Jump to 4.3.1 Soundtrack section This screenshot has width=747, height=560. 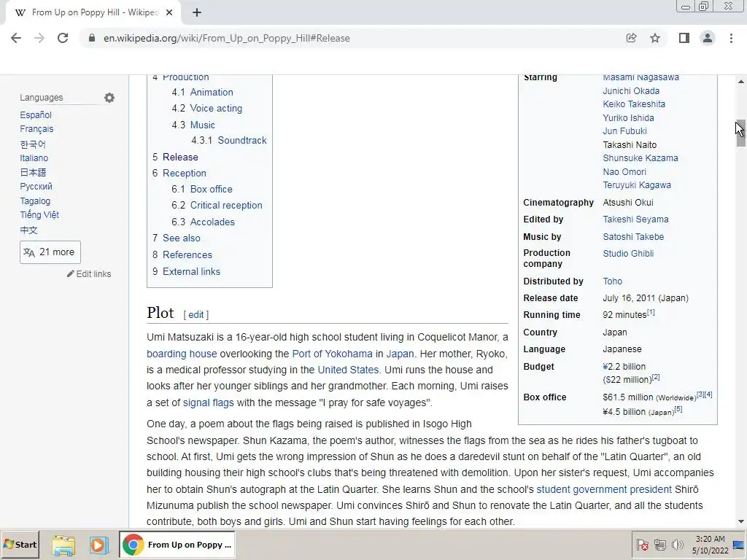[x=228, y=141]
